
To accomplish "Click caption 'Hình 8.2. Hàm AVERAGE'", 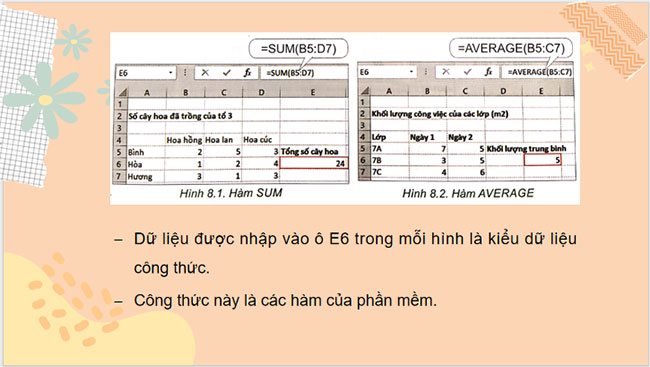I will [468, 193].
